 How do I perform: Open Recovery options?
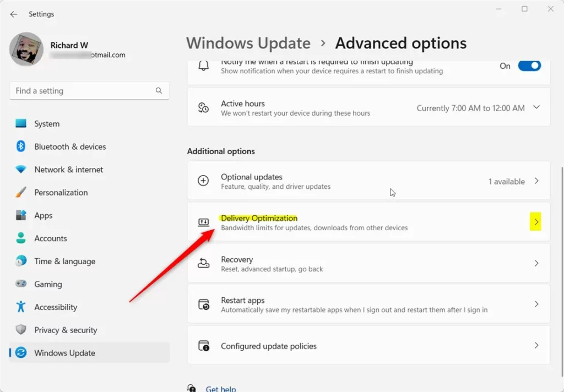coord(368,263)
